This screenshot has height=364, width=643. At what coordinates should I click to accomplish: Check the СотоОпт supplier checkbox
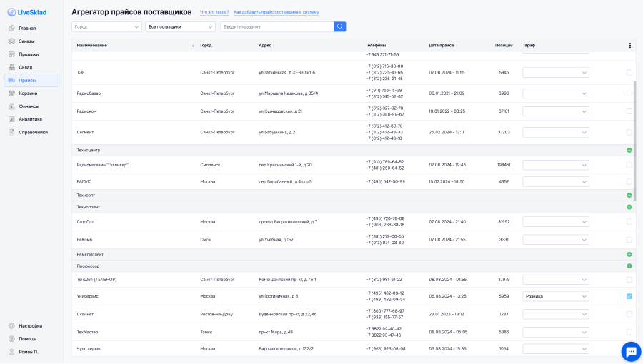(x=629, y=222)
